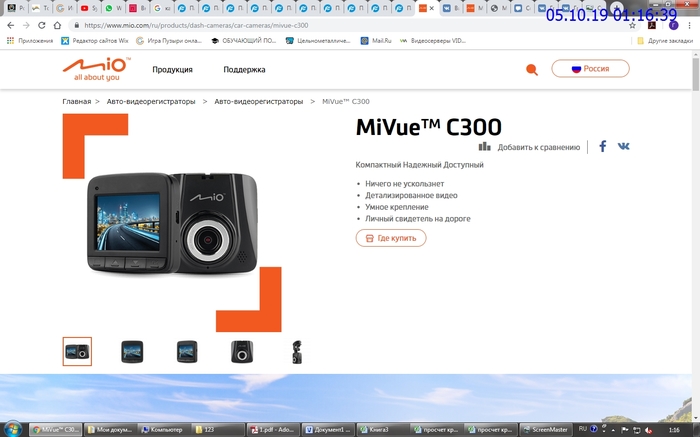
Task: Share the product on VK
Action: tap(624, 146)
